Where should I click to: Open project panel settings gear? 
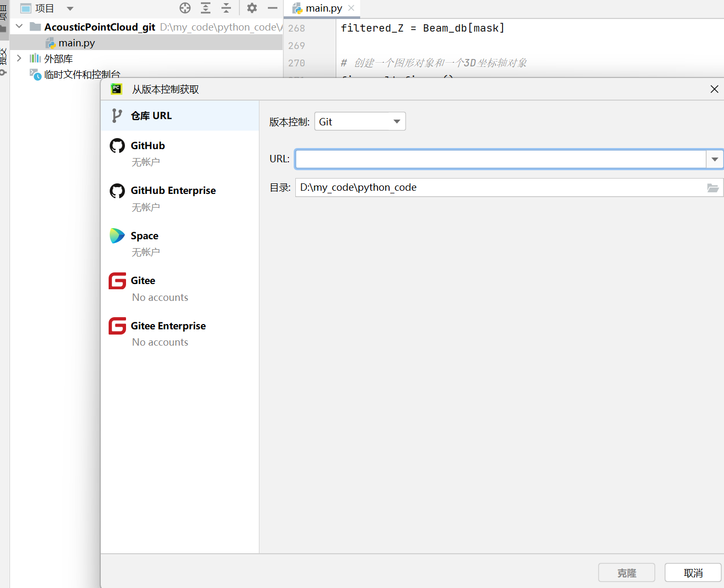(252, 8)
